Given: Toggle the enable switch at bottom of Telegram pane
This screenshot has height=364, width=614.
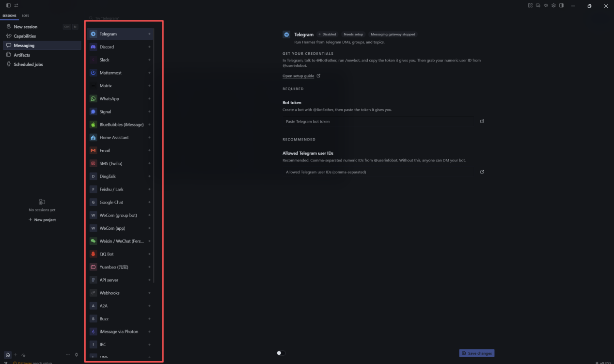Looking at the screenshot, I should point(281,353).
